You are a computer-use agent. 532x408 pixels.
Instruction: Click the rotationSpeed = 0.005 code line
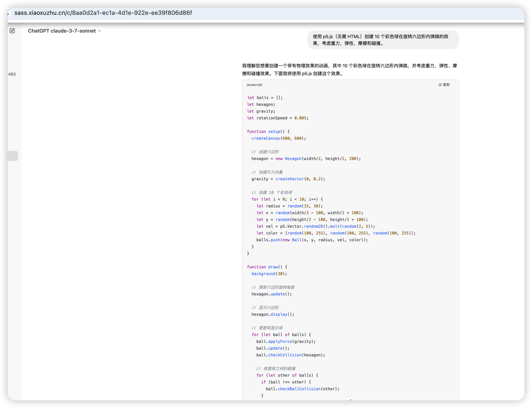278,118
